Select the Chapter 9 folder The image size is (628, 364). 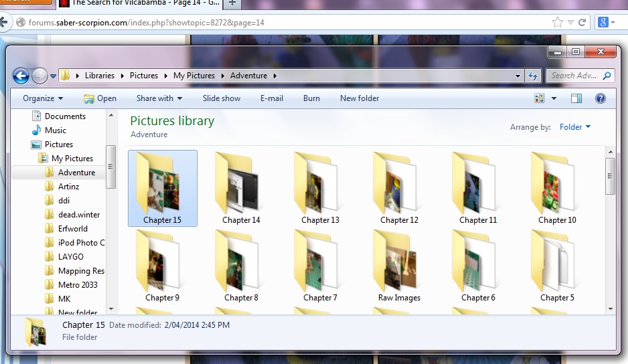pos(162,266)
